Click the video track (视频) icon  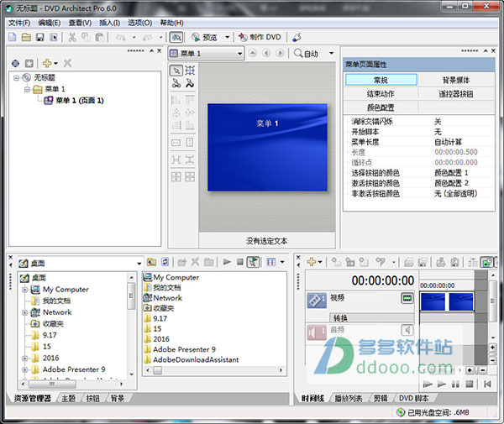point(317,301)
